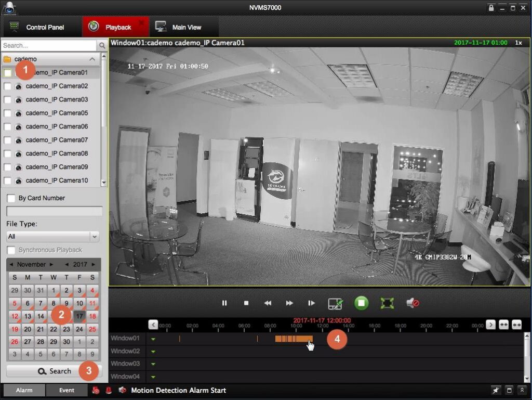Select cademo_IP Camera10 in the list

(57, 180)
